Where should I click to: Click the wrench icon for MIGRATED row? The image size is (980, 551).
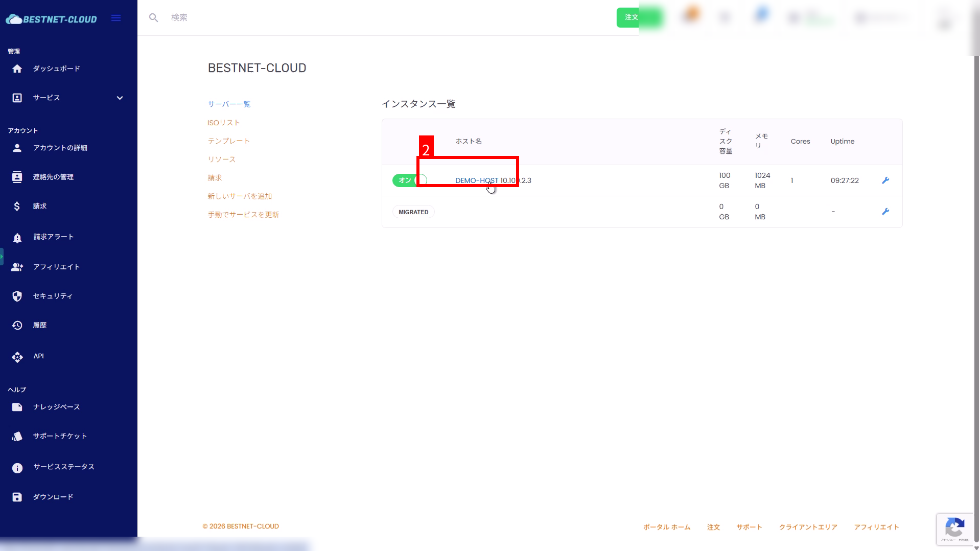[x=885, y=212]
